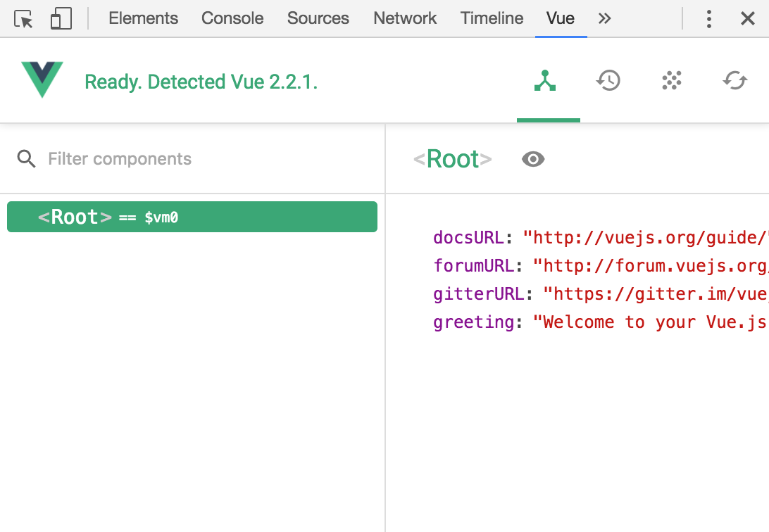
Task: Click the forumURL string value
Action: coord(651,265)
